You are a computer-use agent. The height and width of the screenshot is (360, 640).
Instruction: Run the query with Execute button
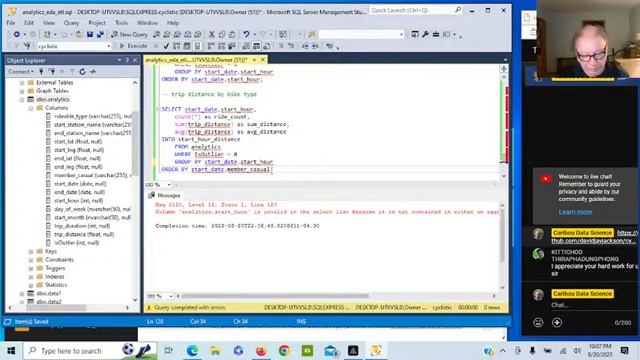(x=133, y=46)
